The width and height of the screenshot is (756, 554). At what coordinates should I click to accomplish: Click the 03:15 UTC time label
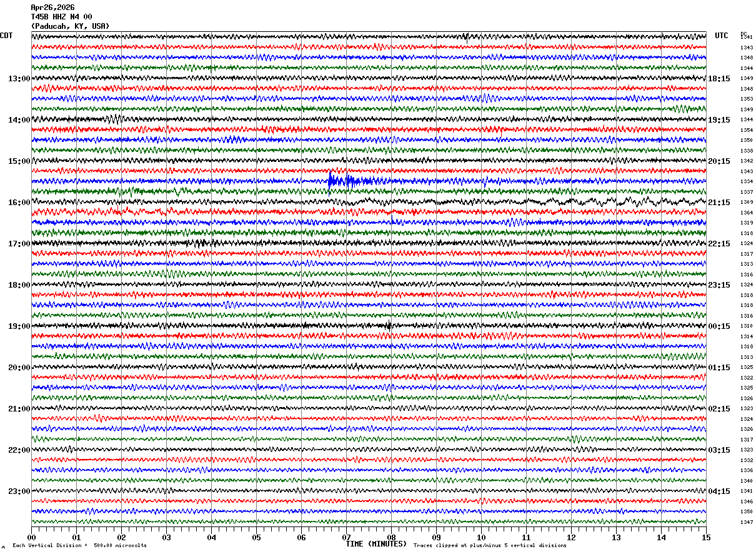click(719, 450)
